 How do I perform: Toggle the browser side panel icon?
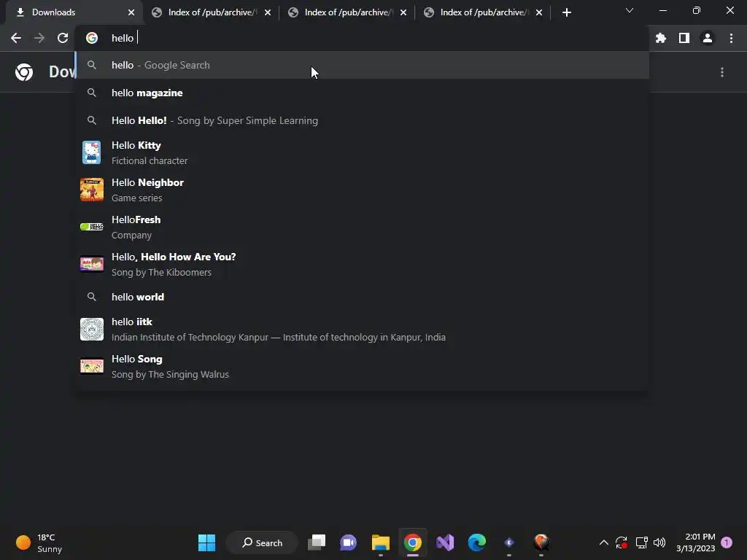684,38
